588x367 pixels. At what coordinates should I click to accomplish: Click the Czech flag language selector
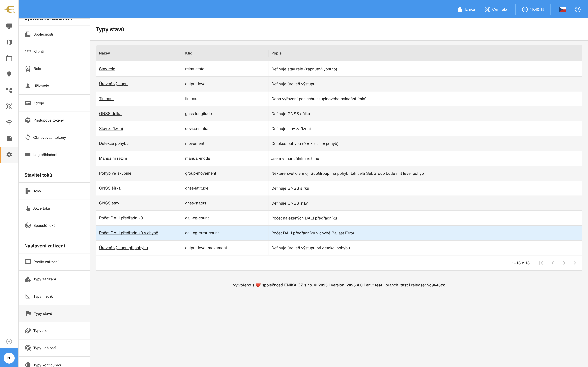click(x=562, y=9)
